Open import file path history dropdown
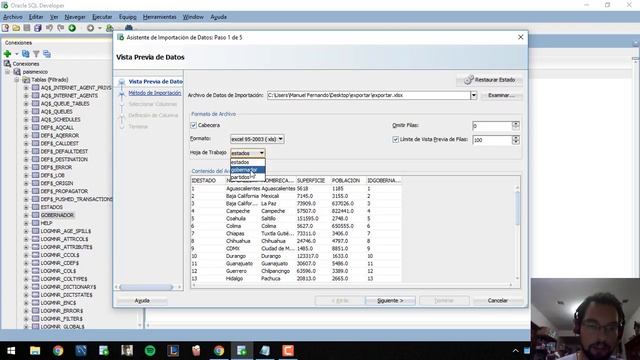Viewport: 640px width, 360px height. click(x=473, y=96)
